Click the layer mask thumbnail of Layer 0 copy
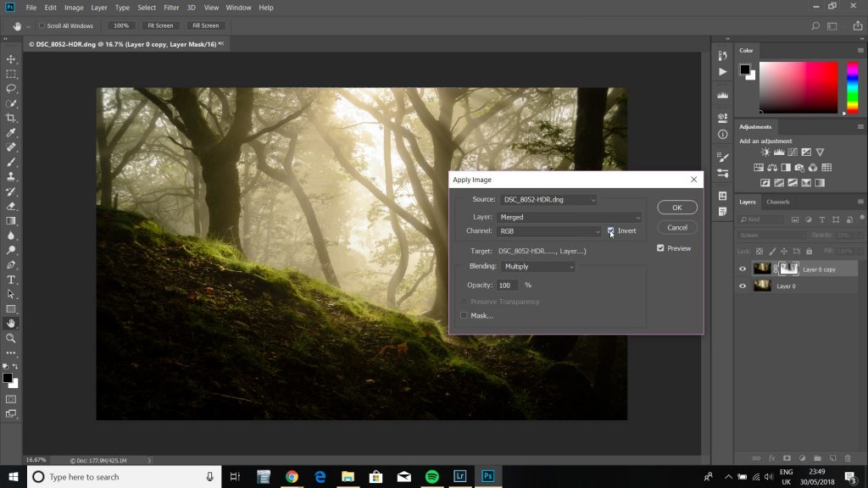Image resolution: width=868 pixels, height=488 pixels. tap(788, 269)
